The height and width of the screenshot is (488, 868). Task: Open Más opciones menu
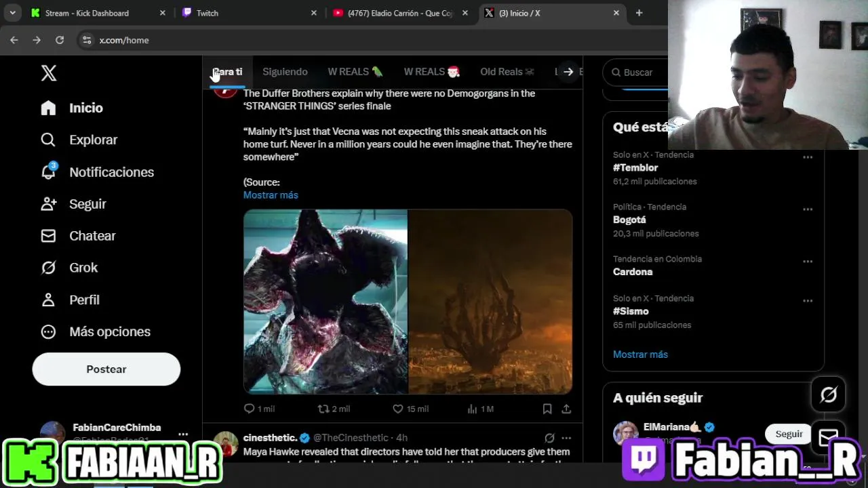pos(96,331)
